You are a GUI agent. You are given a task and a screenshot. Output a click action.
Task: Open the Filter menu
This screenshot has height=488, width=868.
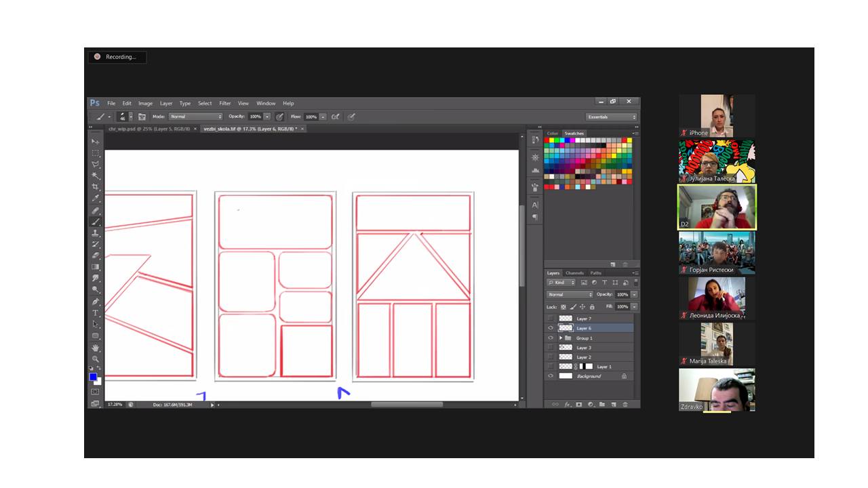tap(224, 104)
